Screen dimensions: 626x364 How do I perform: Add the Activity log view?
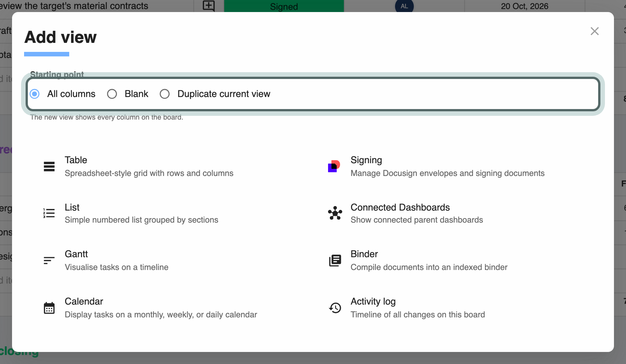(373, 301)
